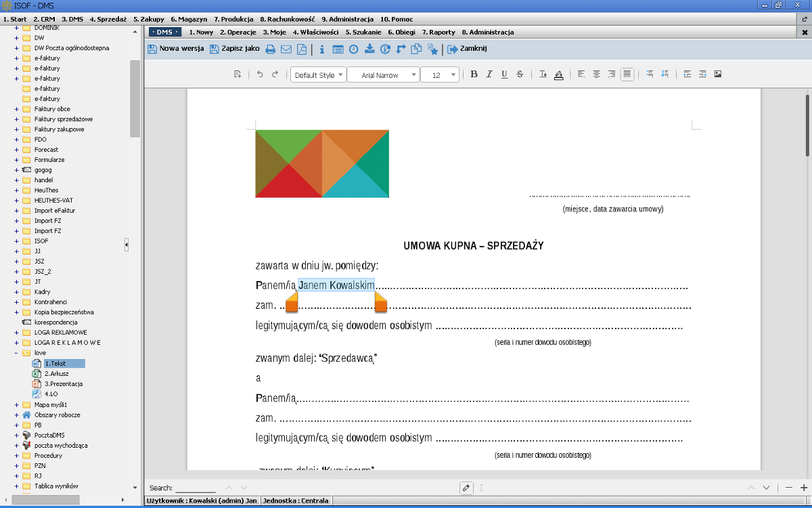Open the workflow arrows icon
This screenshot has width=812, height=508.
point(401,49)
